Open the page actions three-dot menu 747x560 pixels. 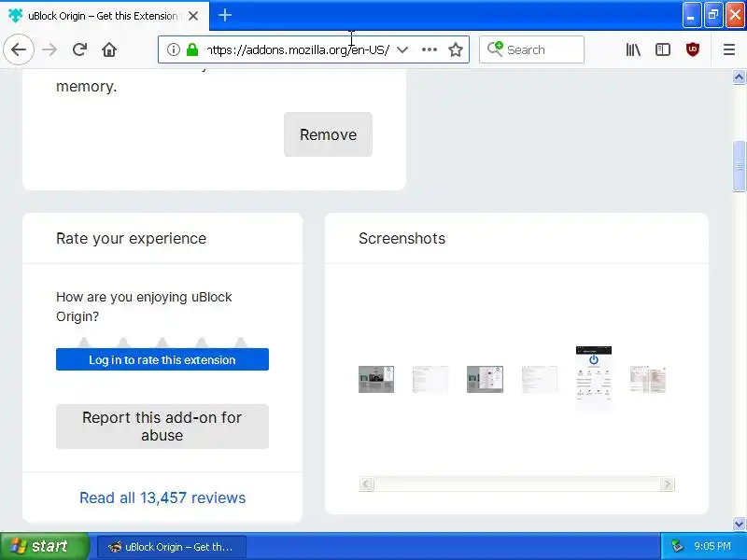[x=430, y=49]
